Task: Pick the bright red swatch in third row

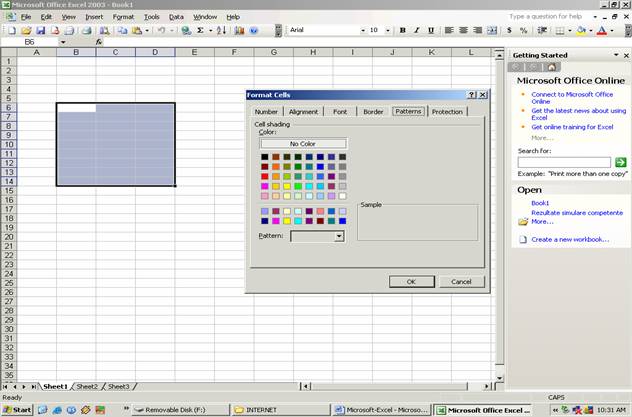Action: (264, 176)
